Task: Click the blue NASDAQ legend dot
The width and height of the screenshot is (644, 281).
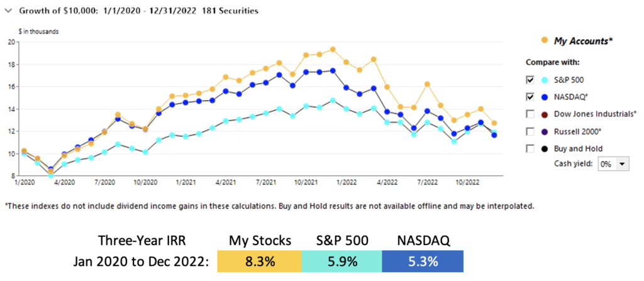Action: 545,97
